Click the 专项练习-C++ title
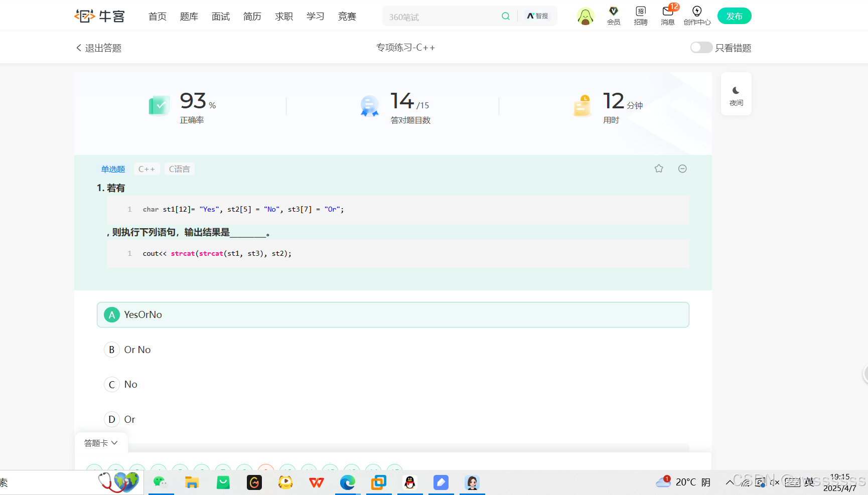The image size is (868, 495). (x=405, y=47)
